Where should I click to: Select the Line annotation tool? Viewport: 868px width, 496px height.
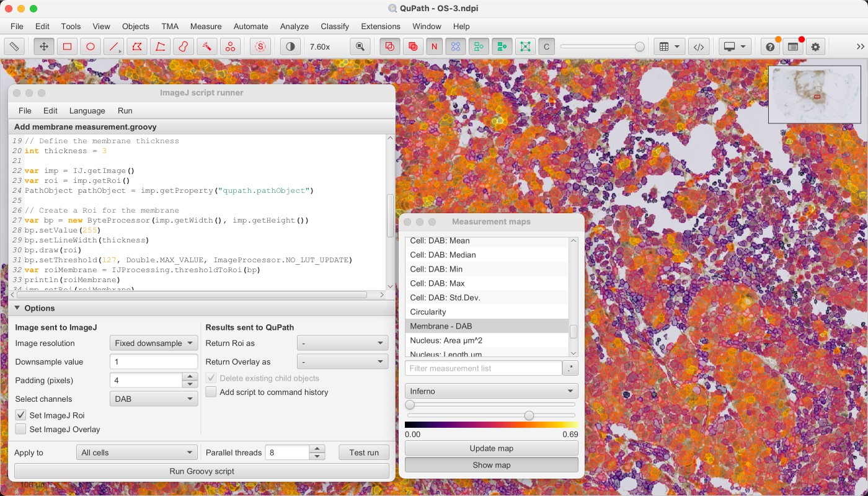[x=113, y=46]
